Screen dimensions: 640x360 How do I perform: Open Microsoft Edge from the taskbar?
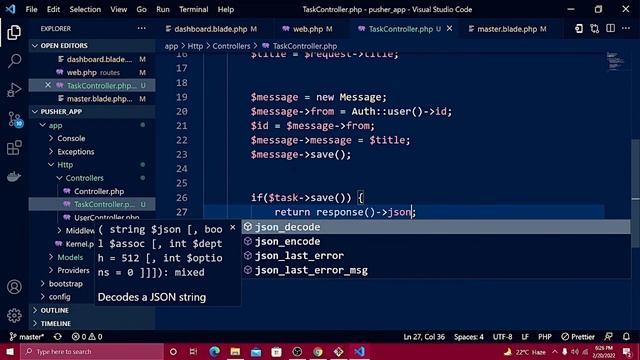tap(214, 351)
